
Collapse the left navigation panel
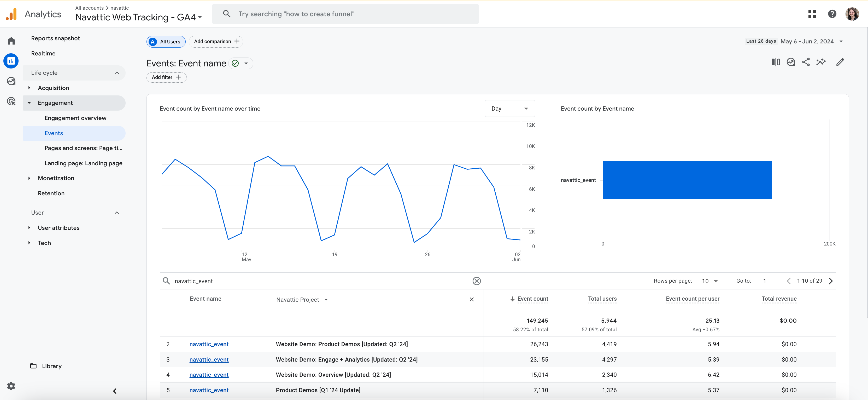[115, 391]
